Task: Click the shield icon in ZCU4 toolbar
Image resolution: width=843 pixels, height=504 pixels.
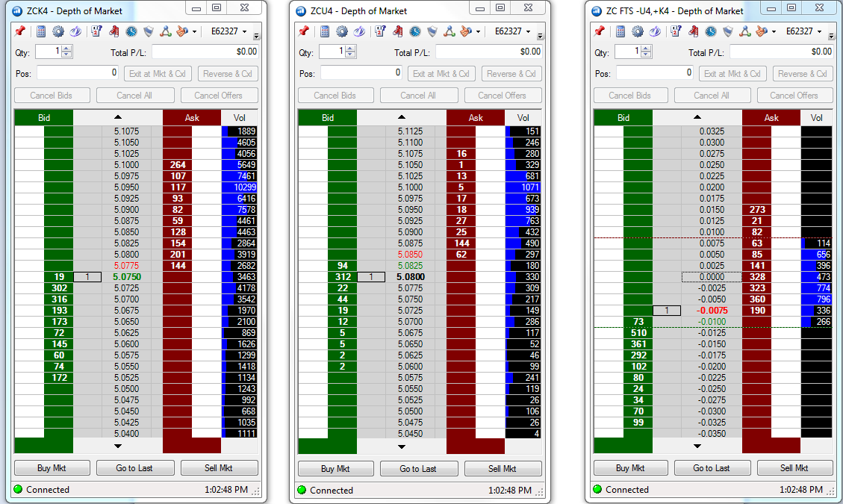Action: coord(432,31)
